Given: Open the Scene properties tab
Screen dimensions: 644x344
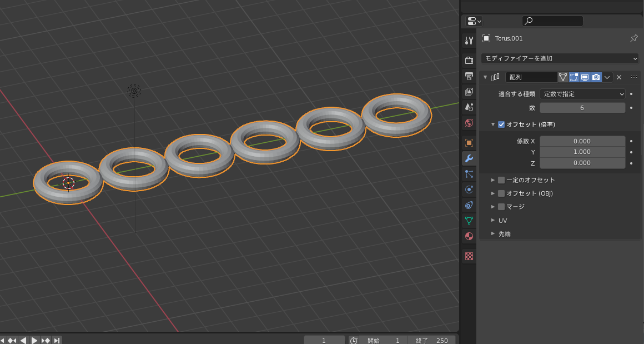Looking at the screenshot, I should tap(469, 107).
